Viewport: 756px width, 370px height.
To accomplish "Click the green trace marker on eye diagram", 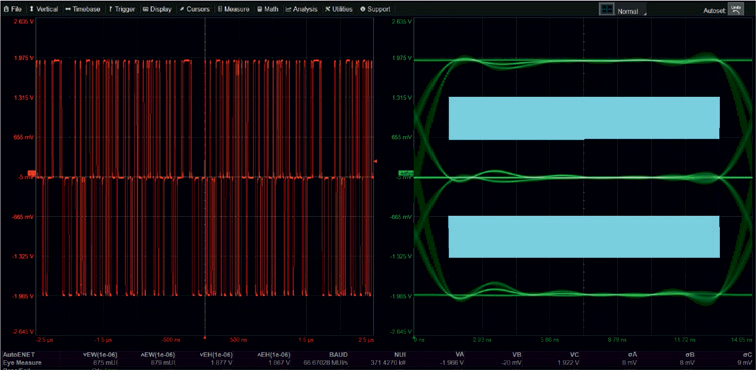I will pyautogui.click(x=405, y=173).
